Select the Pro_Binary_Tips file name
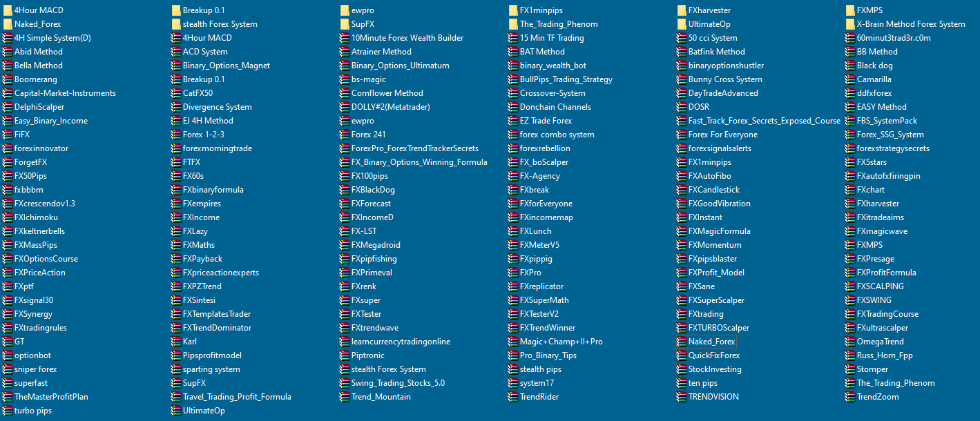The image size is (980, 421). click(548, 355)
